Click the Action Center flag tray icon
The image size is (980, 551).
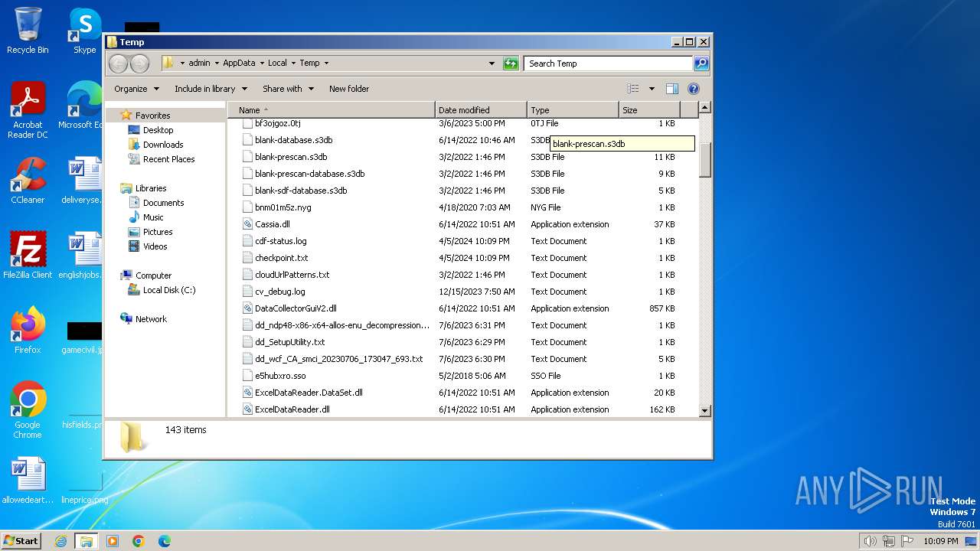tap(907, 541)
